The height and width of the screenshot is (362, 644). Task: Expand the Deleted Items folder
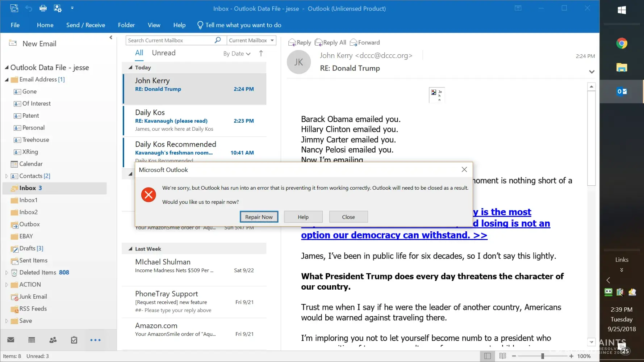(7, 273)
